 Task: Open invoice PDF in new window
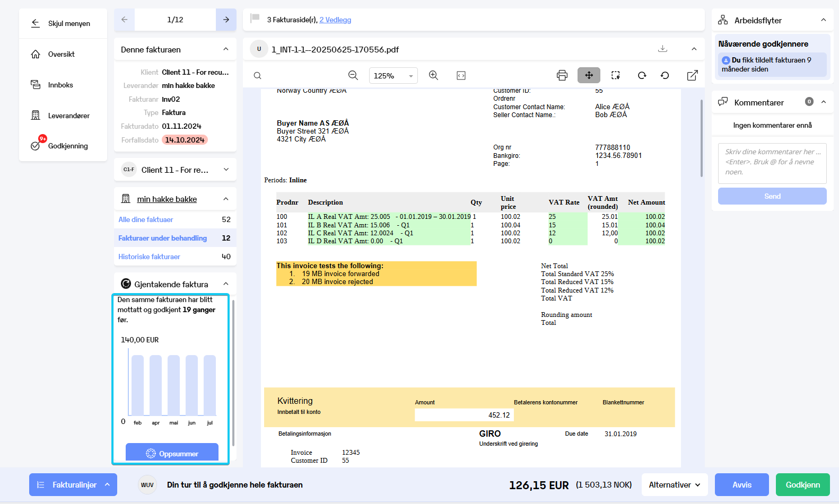[692, 75]
